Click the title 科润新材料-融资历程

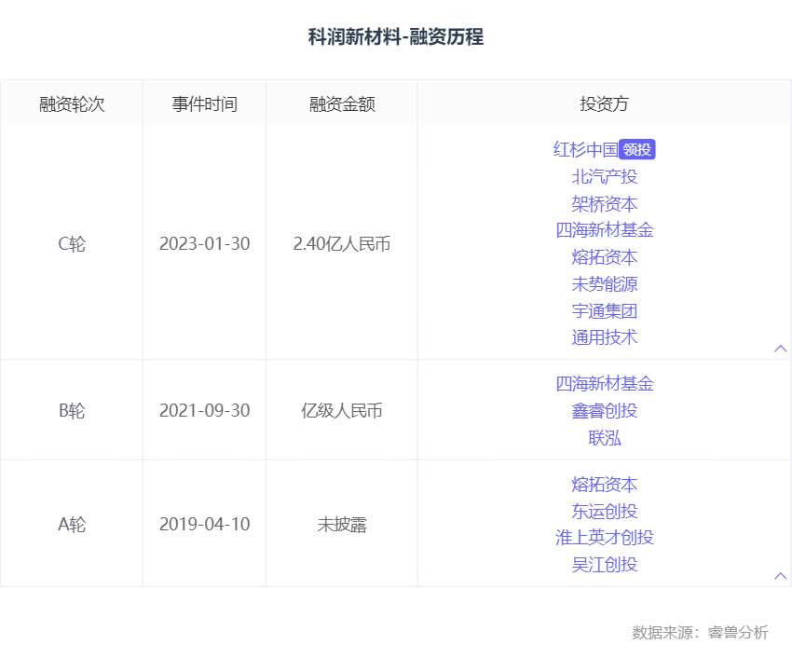tap(396, 37)
